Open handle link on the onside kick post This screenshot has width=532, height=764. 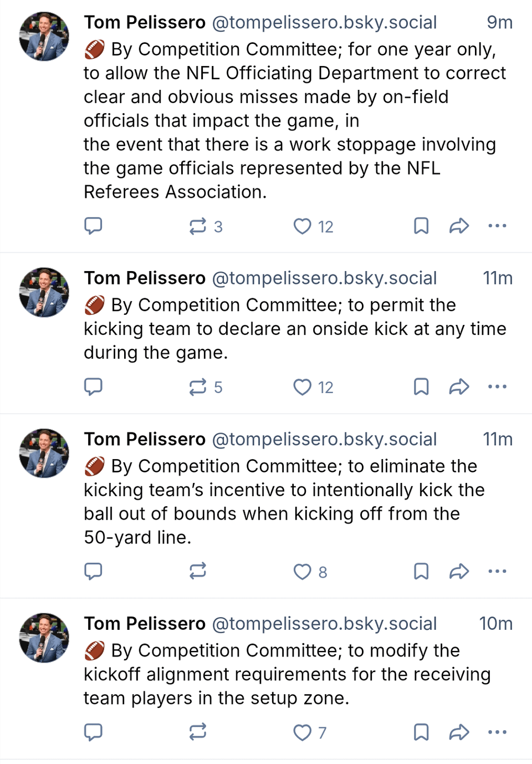324,278
